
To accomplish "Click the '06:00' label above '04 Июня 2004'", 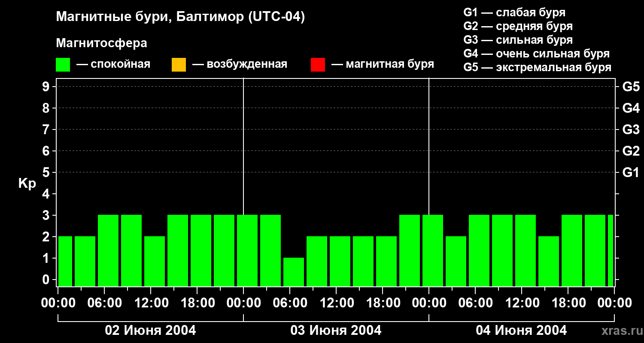I will [x=475, y=303].
